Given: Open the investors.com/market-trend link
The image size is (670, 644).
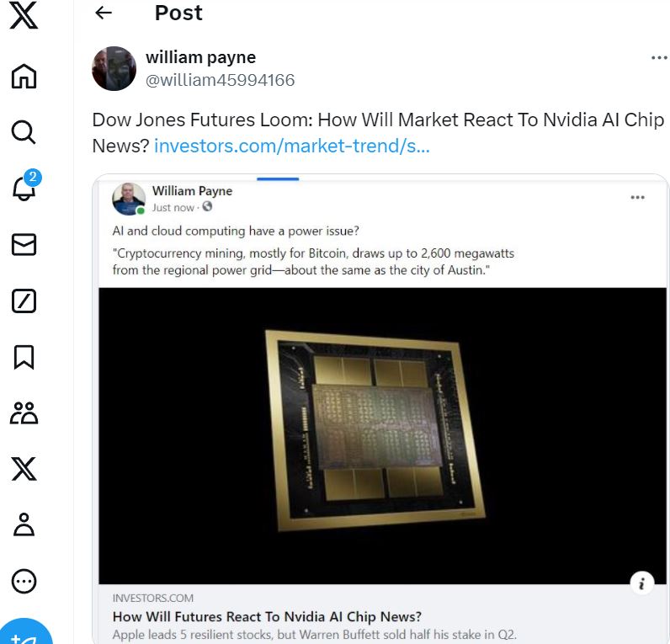Looking at the screenshot, I should coord(292,146).
